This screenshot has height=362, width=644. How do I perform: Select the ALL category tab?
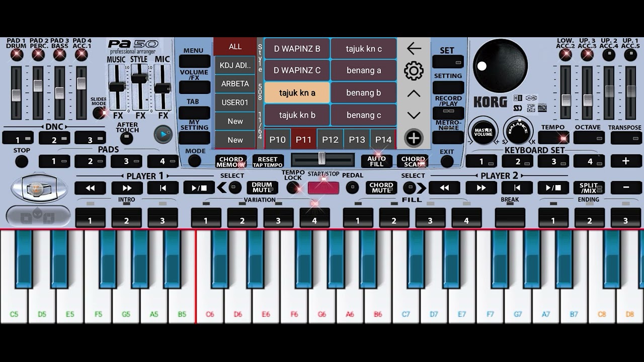pyautogui.click(x=235, y=47)
